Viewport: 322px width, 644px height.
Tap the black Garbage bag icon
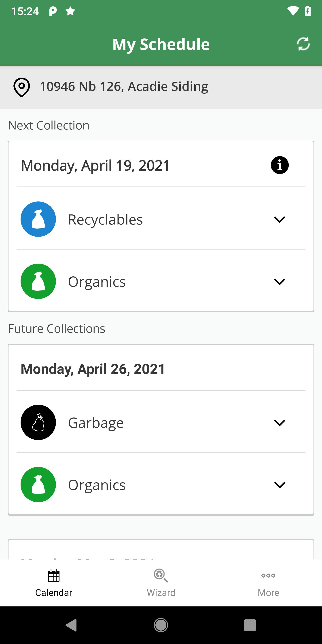[x=38, y=422]
